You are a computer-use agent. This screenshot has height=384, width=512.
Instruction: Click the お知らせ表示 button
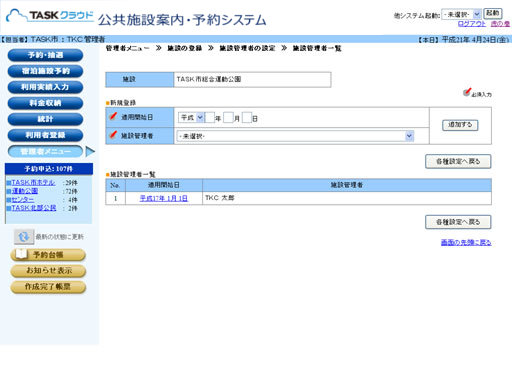(48, 271)
